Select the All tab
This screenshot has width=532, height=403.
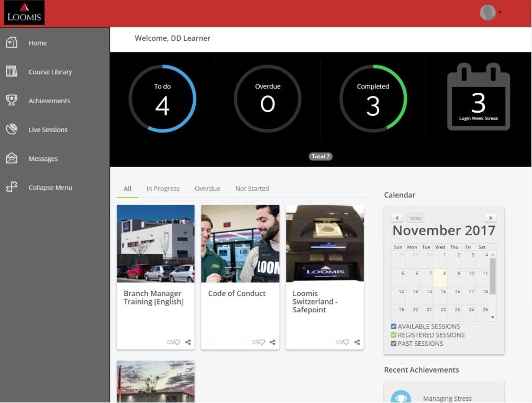[127, 189]
